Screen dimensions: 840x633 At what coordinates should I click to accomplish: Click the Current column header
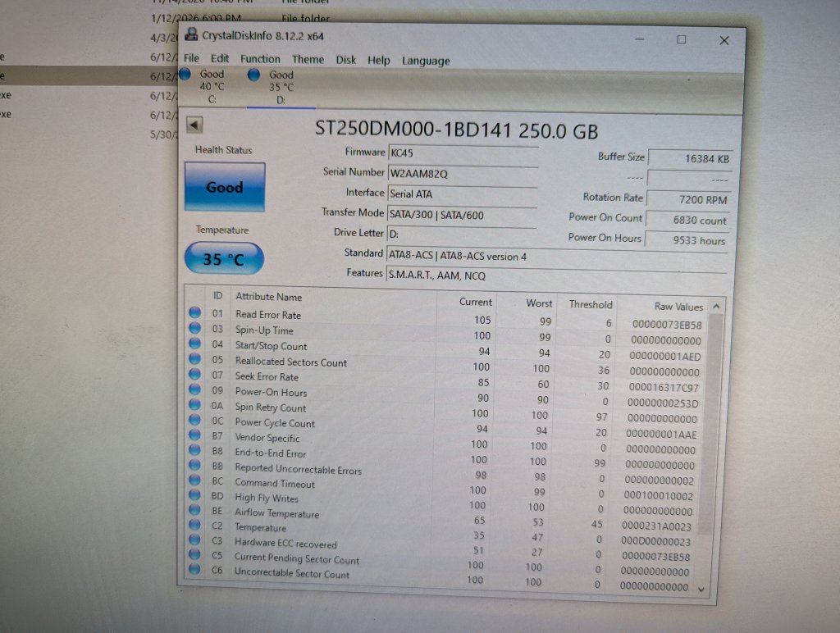click(x=475, y=302)
